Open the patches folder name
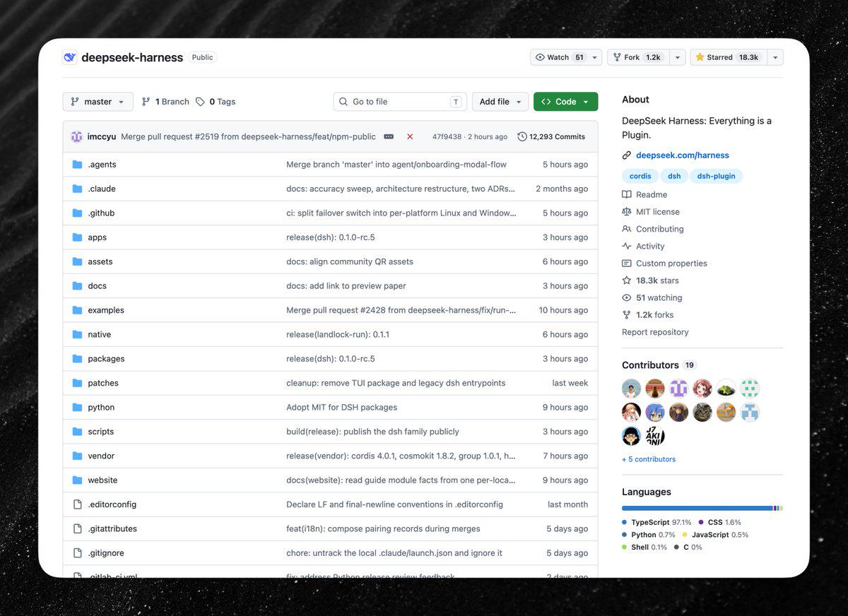 (x=103, y=383)
